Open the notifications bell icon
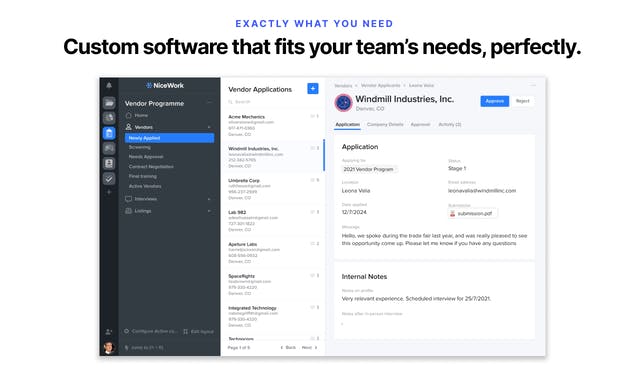This screenshot has height=380, width=635. pyautogui.click(x=109, y=85)
